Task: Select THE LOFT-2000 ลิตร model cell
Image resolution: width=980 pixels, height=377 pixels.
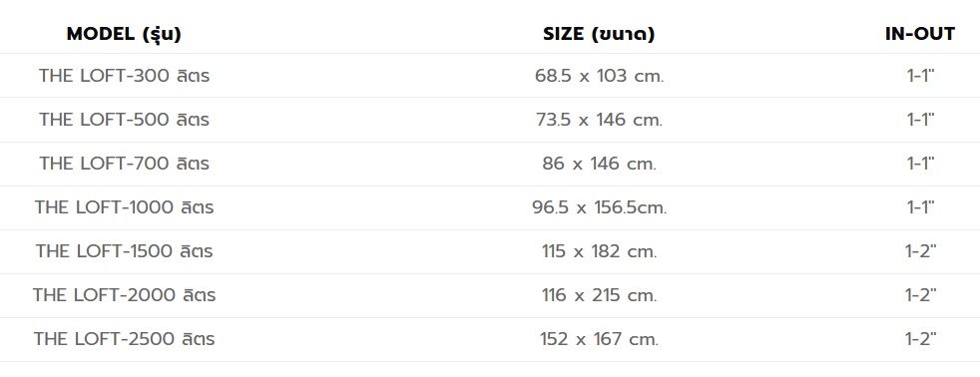Action: [124, 294]
